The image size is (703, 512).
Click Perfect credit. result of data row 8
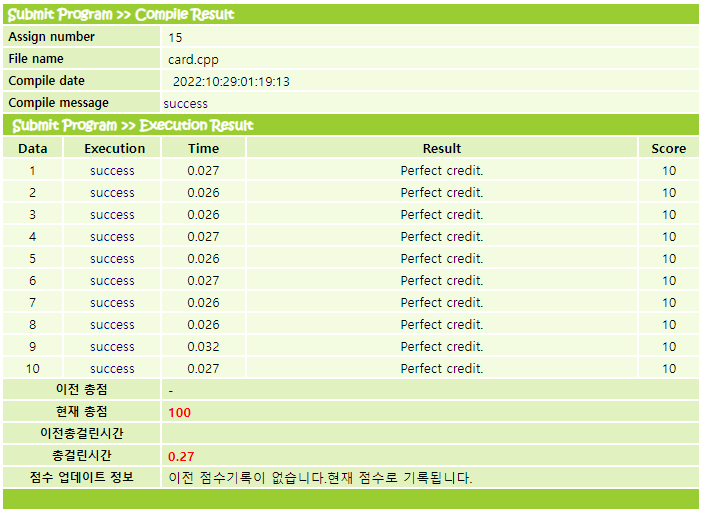[442, 325]
